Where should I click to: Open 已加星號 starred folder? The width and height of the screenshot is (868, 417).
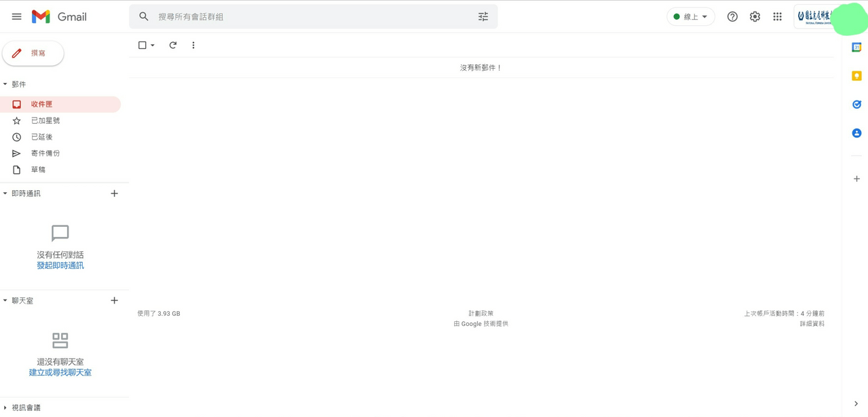(x=60, y=120)
